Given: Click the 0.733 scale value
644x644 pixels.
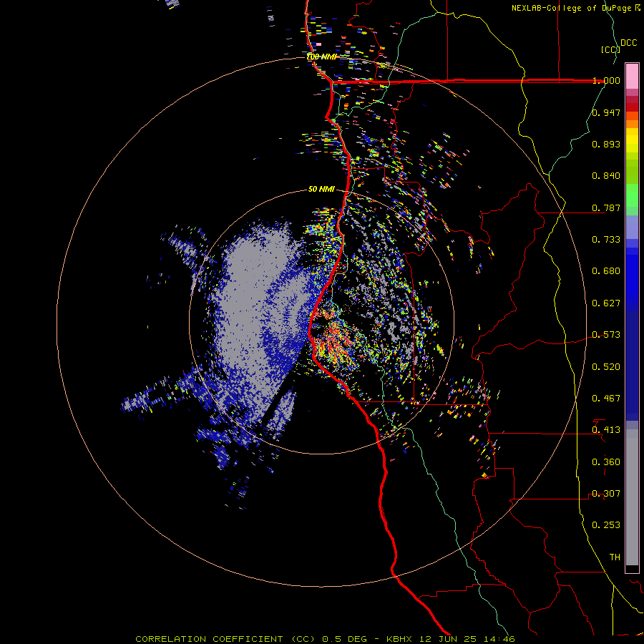Looking at the screenshot, I should coord(606,240).
